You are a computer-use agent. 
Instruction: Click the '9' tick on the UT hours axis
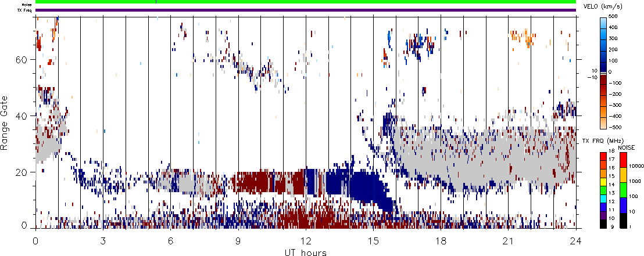pos(238,241)
